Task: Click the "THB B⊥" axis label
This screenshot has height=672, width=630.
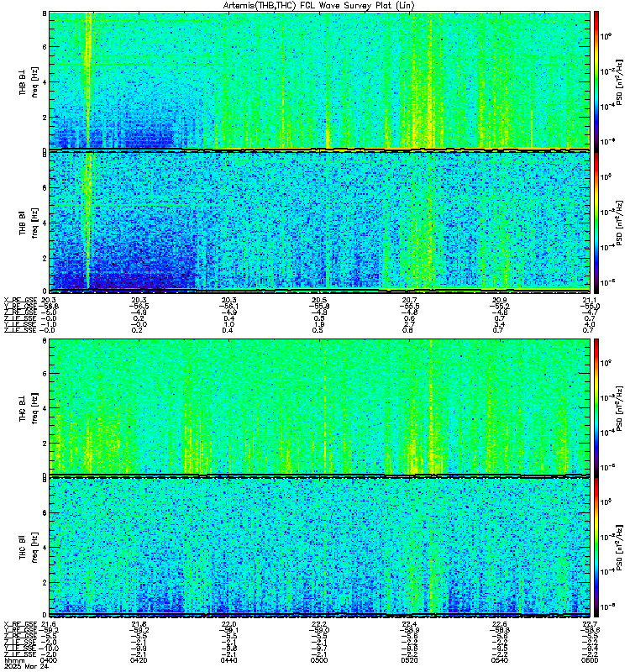Action: tap(23, 81)
